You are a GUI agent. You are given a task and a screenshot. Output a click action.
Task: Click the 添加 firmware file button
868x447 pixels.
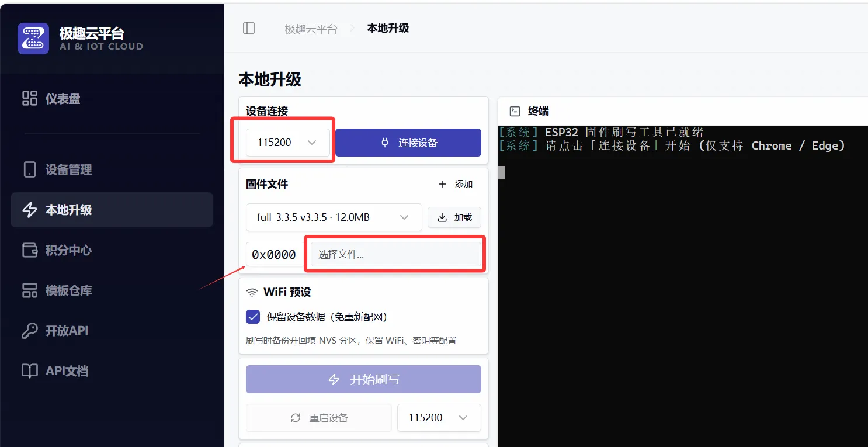point(456,184)
